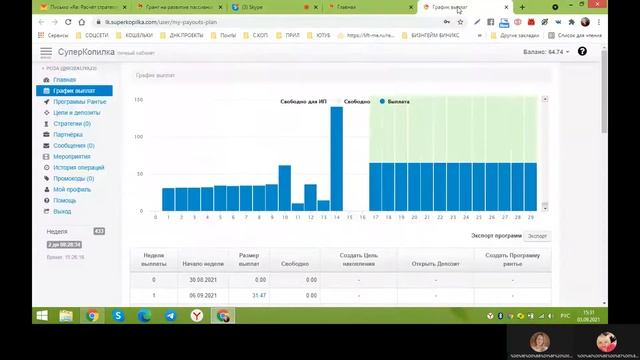Switch to the Грант на развитие tab

pyautogui.click(x=180, y=7)
